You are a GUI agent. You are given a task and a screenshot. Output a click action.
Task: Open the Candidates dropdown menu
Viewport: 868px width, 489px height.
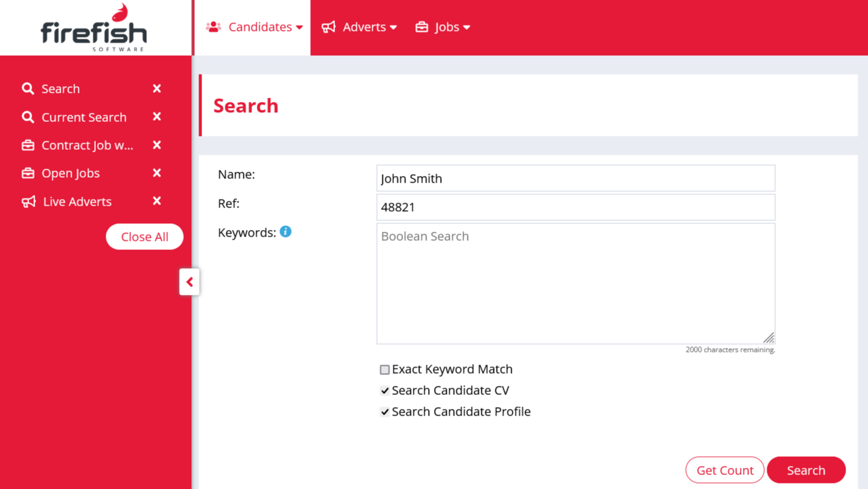point(254,27)
